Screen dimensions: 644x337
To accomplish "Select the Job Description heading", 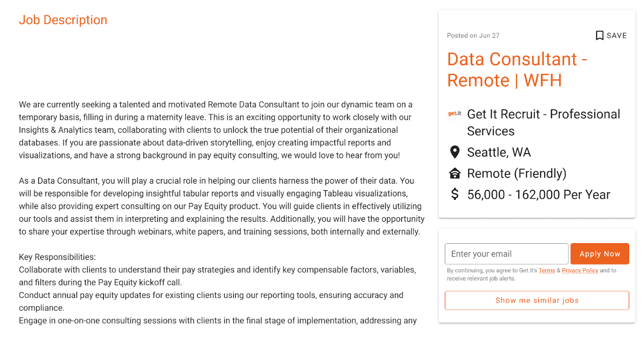I will click(63, 20).
